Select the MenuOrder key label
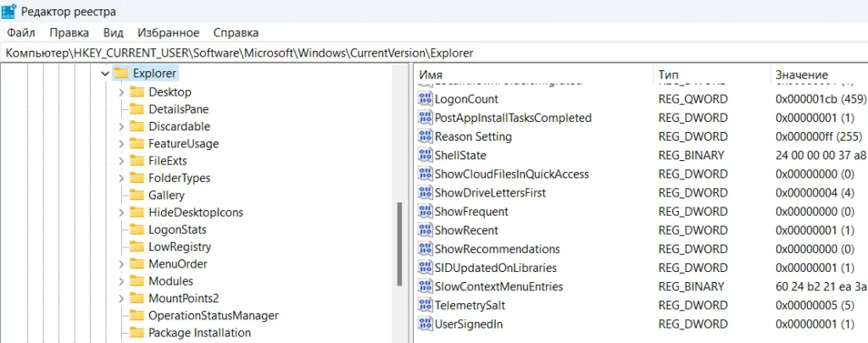Image resolution: width=868 pixels, height=343 pixels. (x=178, y=264)
